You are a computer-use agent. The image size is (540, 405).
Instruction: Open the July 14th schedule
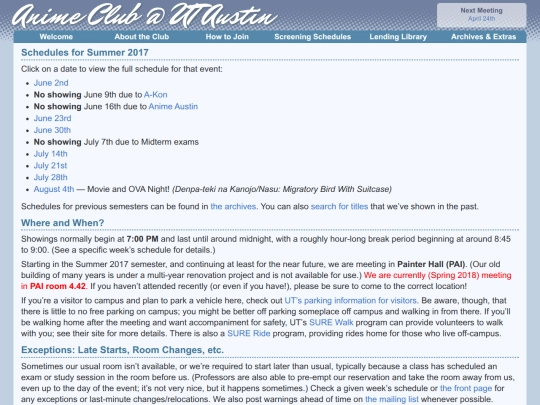click(51, 154)
